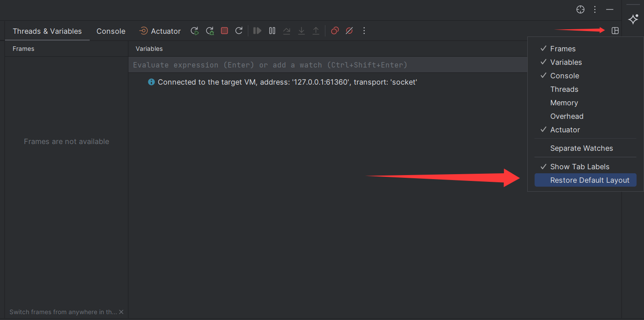The height and width of the screenshot is (320, 644).
Task: Disable Show Tab Labels
Action: click(580, 167)
